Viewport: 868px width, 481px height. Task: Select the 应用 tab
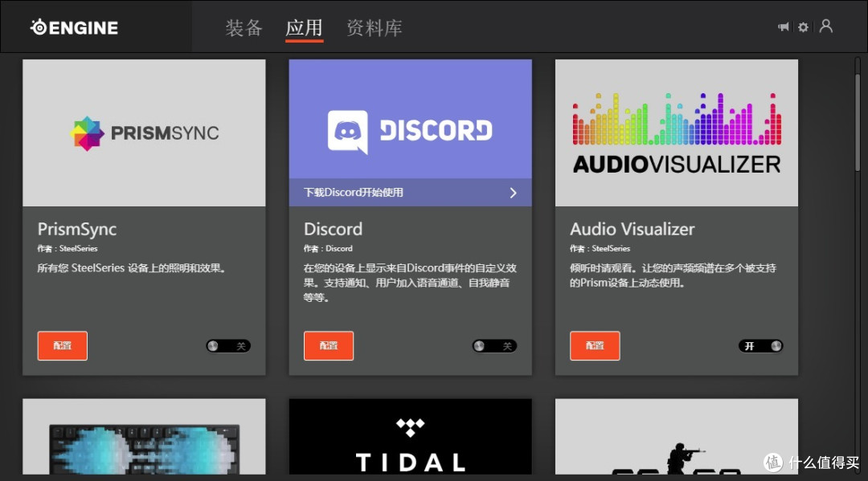tap(304, 27)
